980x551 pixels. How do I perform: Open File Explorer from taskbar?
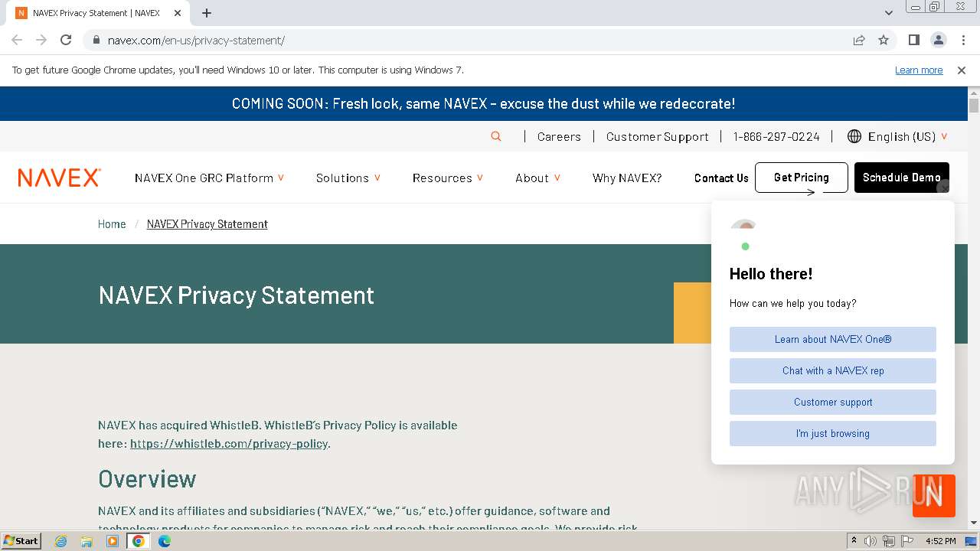(x=87, y=541)
